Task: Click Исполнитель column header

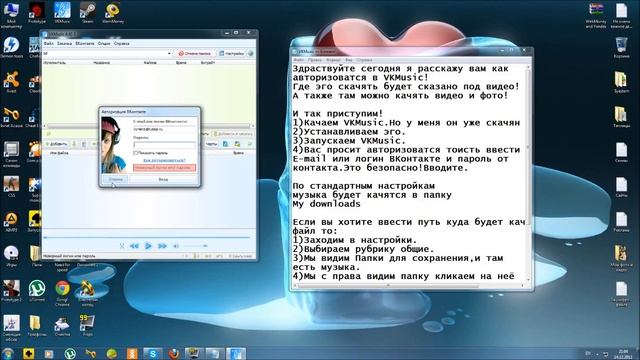Action: (54, 63)
